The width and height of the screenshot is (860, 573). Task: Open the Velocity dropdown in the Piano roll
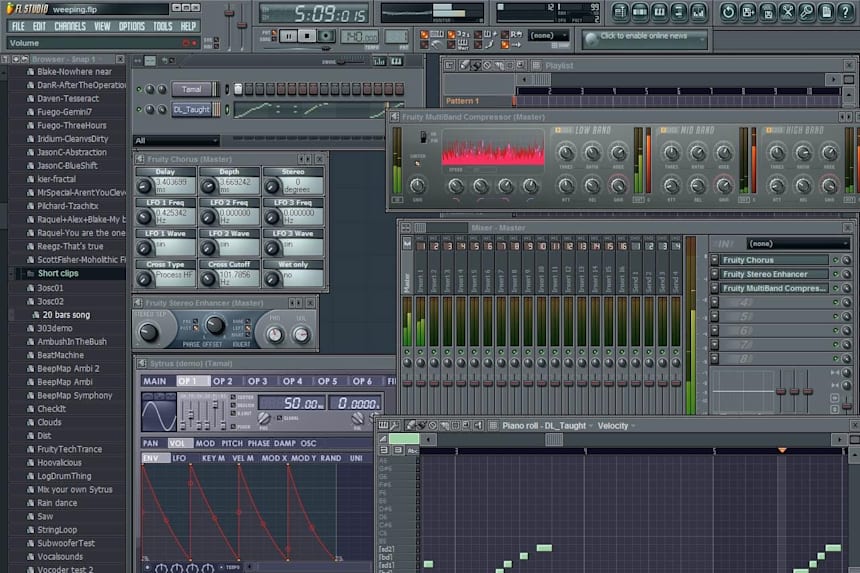coord(616,426)
